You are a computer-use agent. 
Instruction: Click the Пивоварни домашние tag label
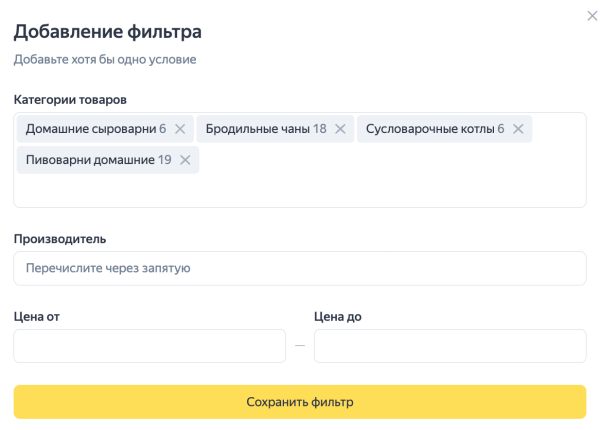pyautogui.click(x=90, y=160)
